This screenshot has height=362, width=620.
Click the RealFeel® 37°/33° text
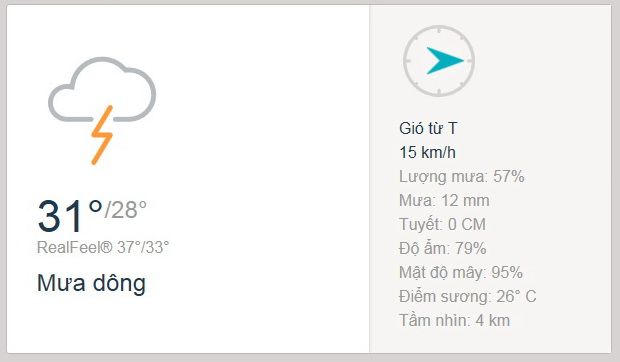click(x=103, y=247)
